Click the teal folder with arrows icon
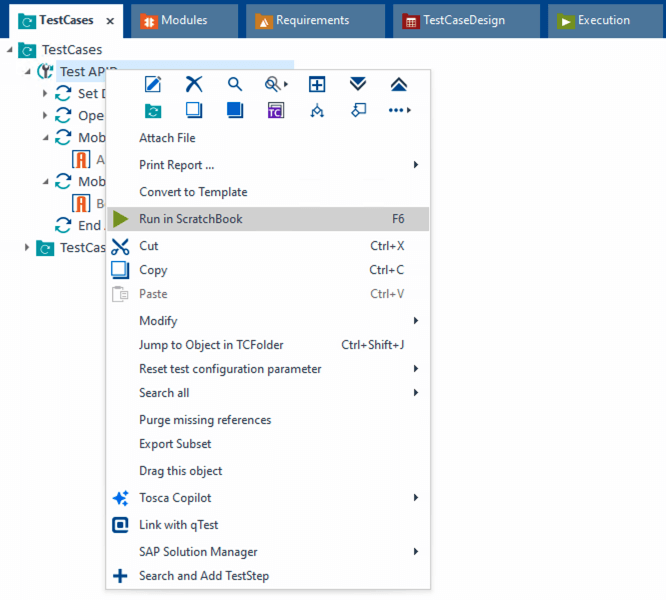Viewport: 666px width, 600px height. pos(153,111)
